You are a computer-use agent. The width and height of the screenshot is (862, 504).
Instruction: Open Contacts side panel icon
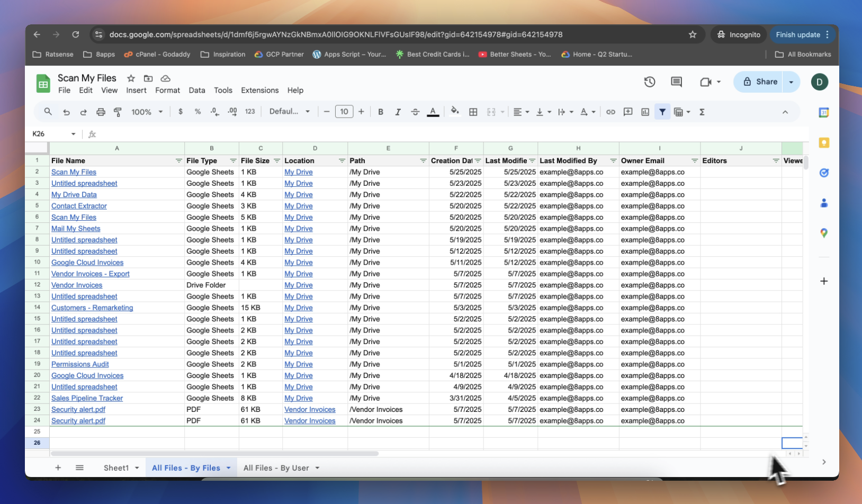[x=824, y=203]
